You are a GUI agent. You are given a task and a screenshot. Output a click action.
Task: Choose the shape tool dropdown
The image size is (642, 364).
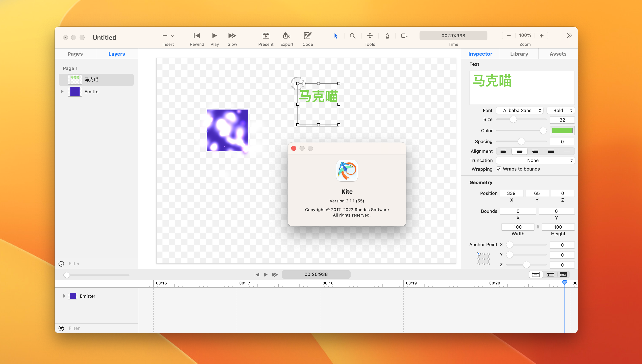(404, 36)
